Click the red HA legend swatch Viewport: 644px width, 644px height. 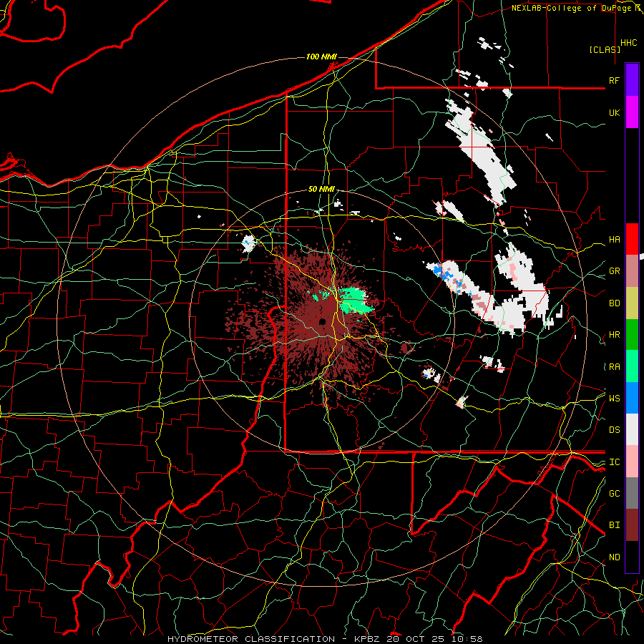[x=632, y=239]
